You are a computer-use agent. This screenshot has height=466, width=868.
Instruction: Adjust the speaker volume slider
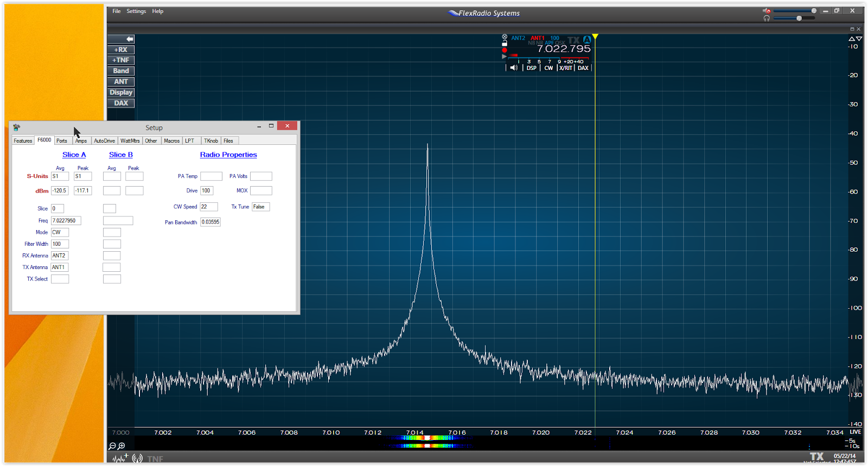coord(795,11)
